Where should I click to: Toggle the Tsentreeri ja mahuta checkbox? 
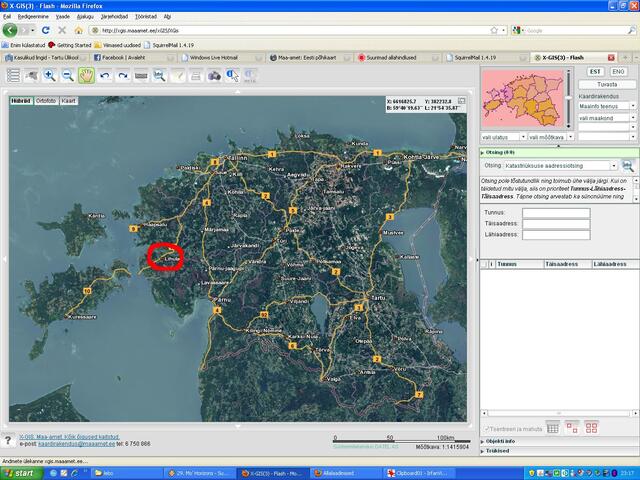tap(486, 429)
